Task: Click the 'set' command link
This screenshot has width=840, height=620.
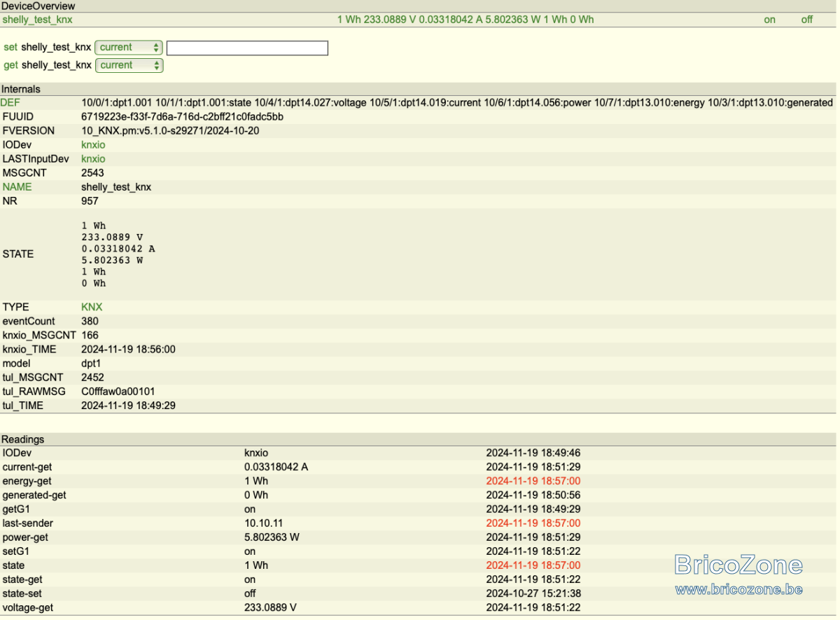Action: (10, 48)
